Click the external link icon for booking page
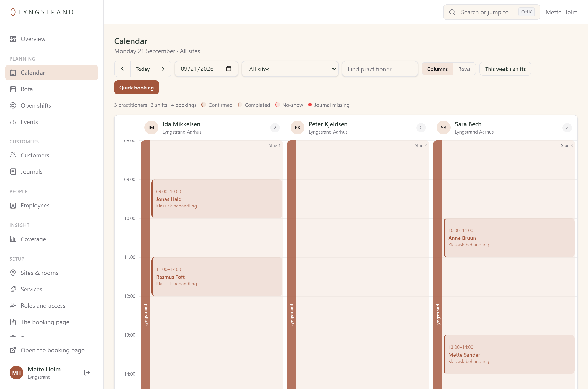Viewport: 588px width, 389px height. (x=13, y=350)
